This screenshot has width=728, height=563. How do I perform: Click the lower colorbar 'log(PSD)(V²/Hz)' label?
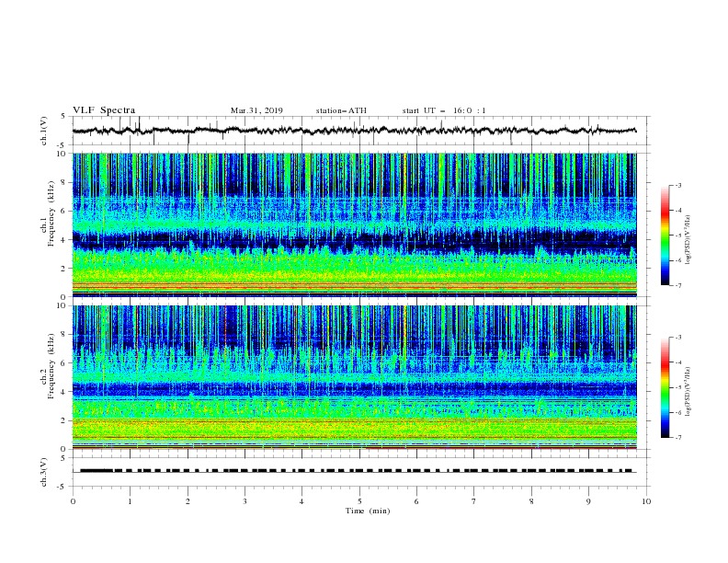[688, 392]
